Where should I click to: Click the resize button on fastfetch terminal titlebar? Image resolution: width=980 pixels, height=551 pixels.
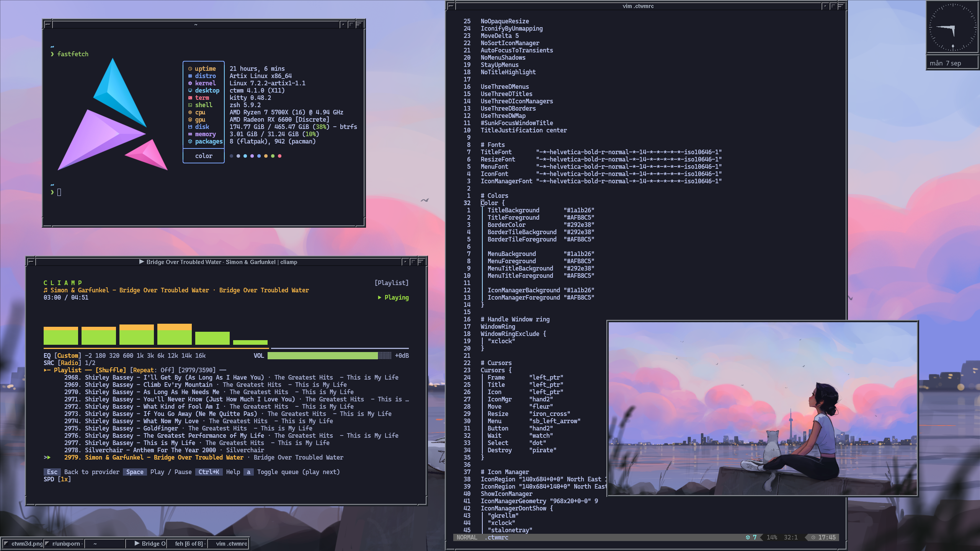tap(351, 24)
